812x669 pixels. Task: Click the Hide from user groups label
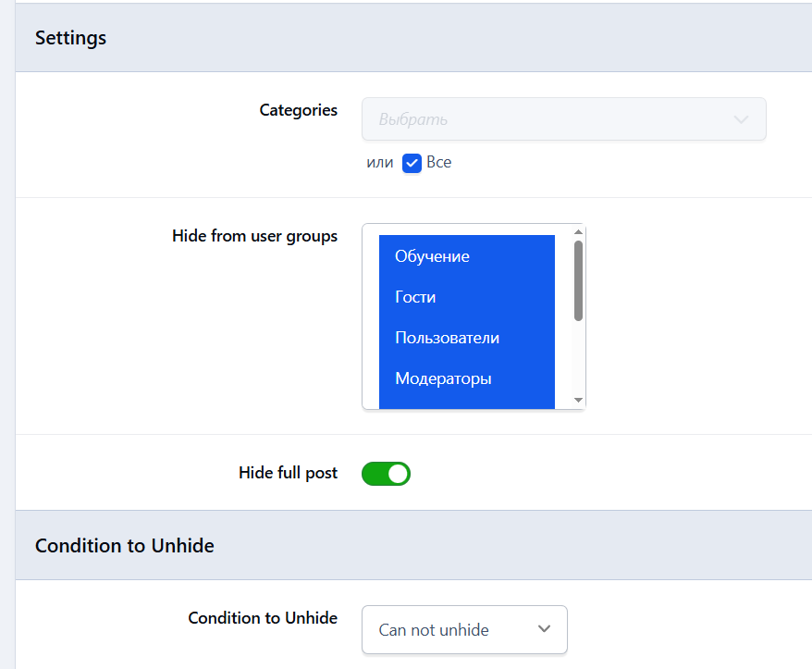[254, 236]
